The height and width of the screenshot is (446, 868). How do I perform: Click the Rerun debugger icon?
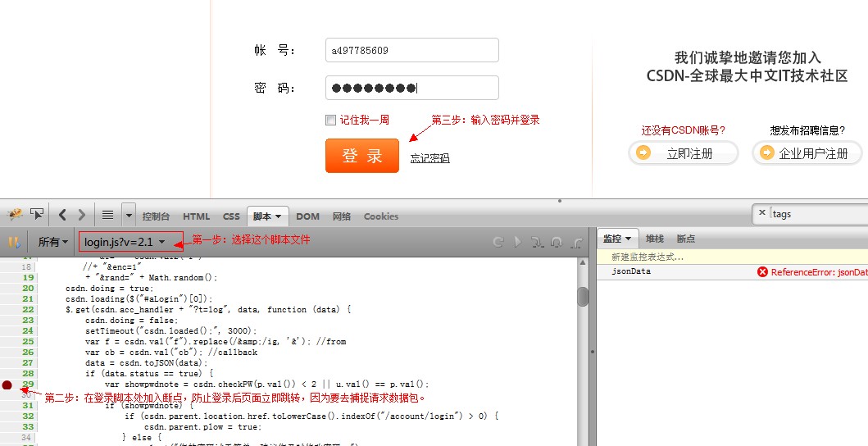tap(498, 242)
